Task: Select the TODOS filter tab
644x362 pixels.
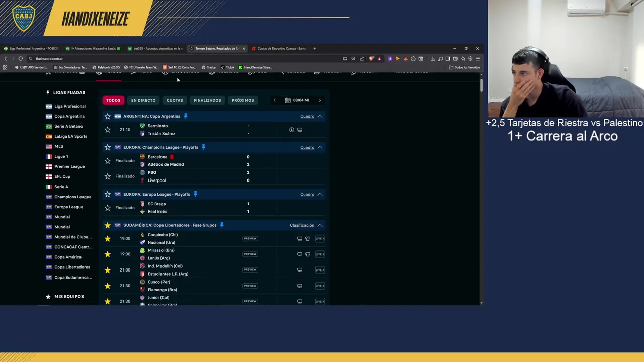Action: click(x=113, y=100)
